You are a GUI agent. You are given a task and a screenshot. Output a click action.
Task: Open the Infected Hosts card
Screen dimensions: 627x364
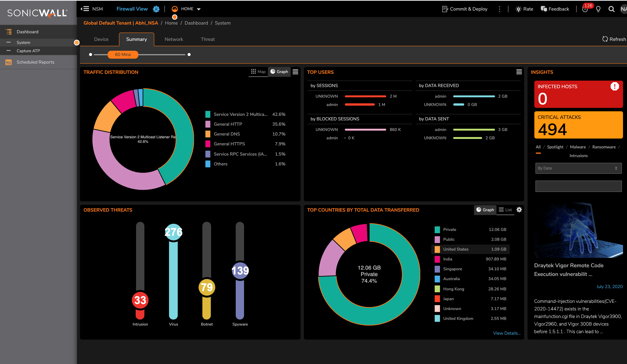click(578, 94)
